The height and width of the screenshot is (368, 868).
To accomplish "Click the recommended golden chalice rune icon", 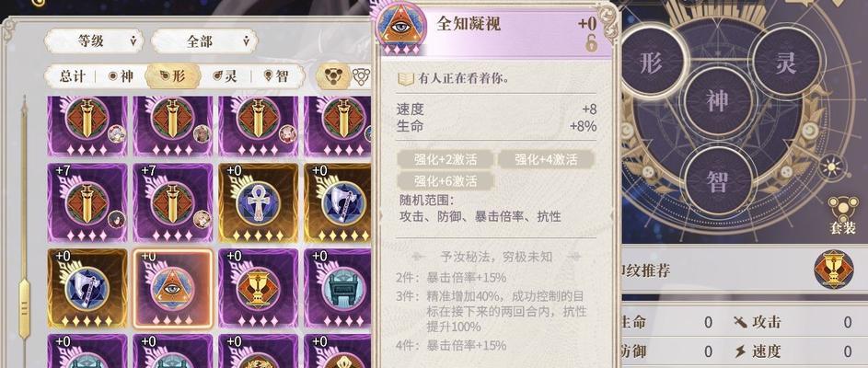I will tap(833, 270).
